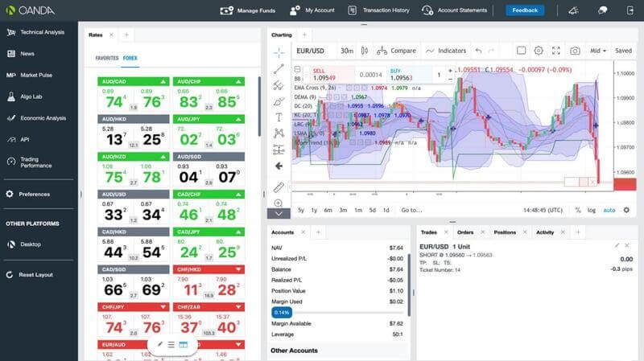Image resolution: width=644 pixels, height=361 pixels.
Task: Select the ruler measure tool
Action: [279, 187]
